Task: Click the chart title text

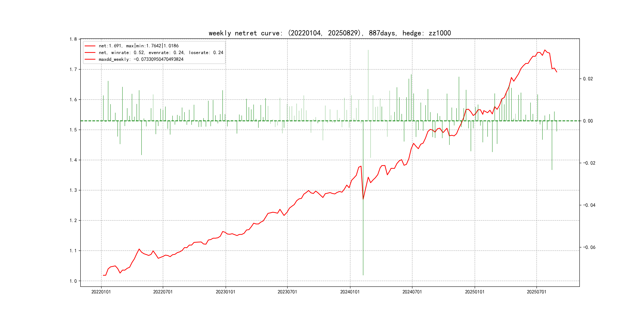Action: pyautogui.click(x=330, y=33)
